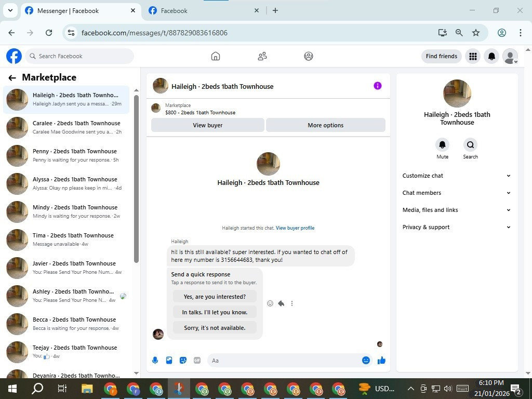
Task: Open the emoji picker in message box
Action: coord(366,361)
